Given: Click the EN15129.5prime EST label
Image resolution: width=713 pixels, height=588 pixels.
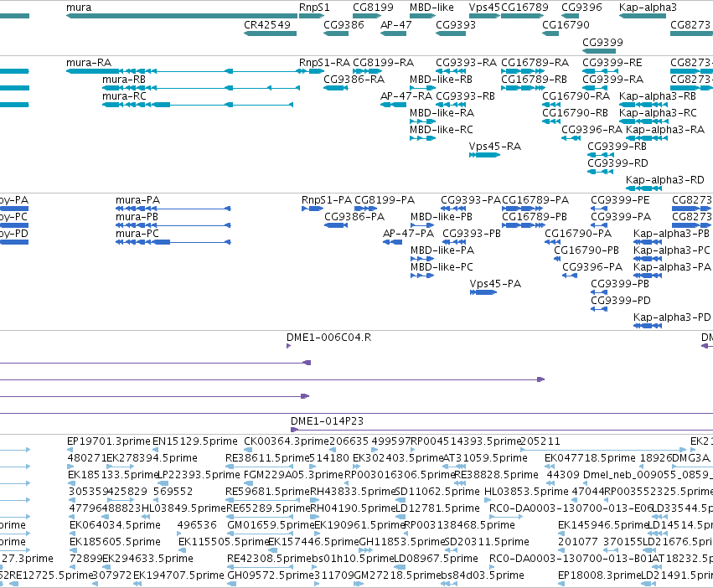Looking at the screenshot, I should coord(194,441).
